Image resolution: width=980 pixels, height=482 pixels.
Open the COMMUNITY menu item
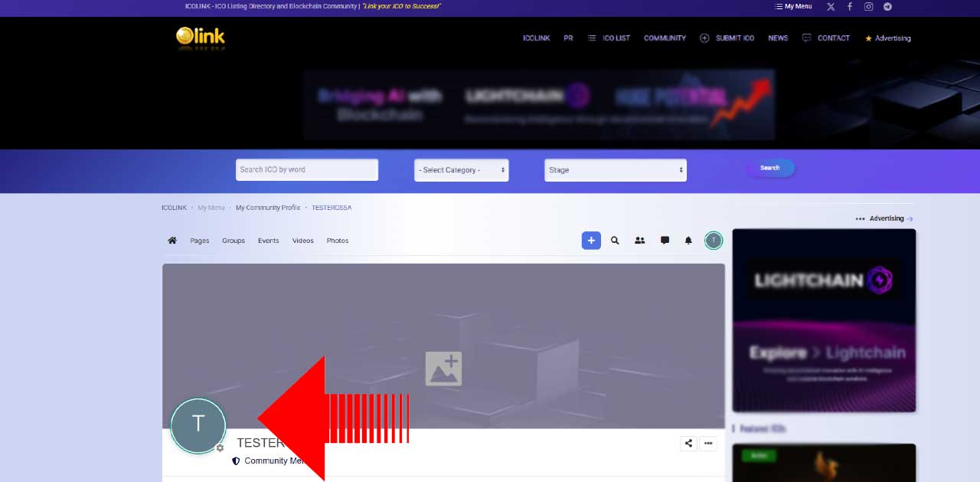[x=664, y=38]
